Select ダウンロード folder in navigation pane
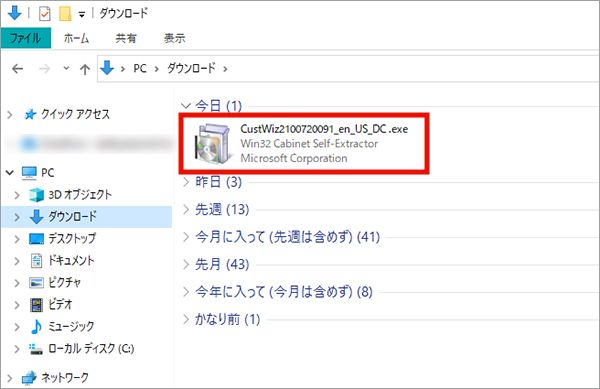600x389 pixels. pyautogui.click(x=86, y=217)
